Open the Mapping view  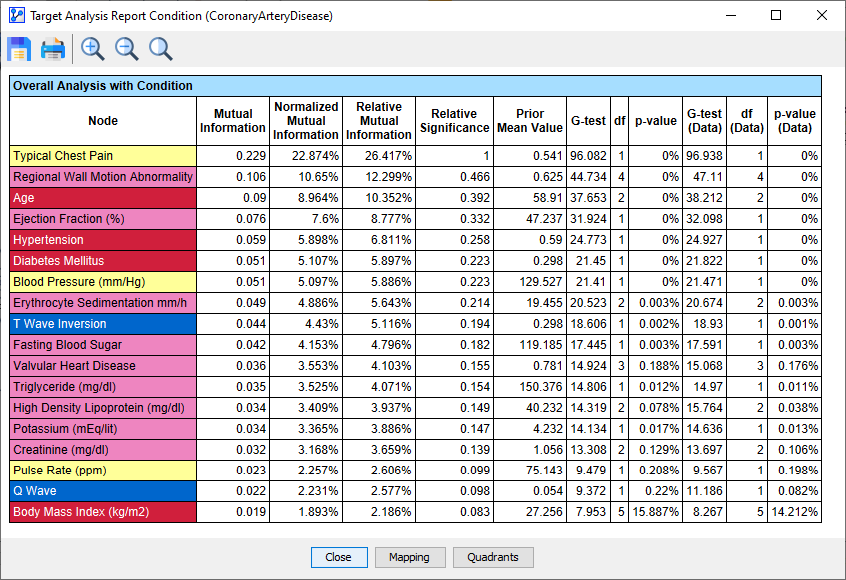410,558
